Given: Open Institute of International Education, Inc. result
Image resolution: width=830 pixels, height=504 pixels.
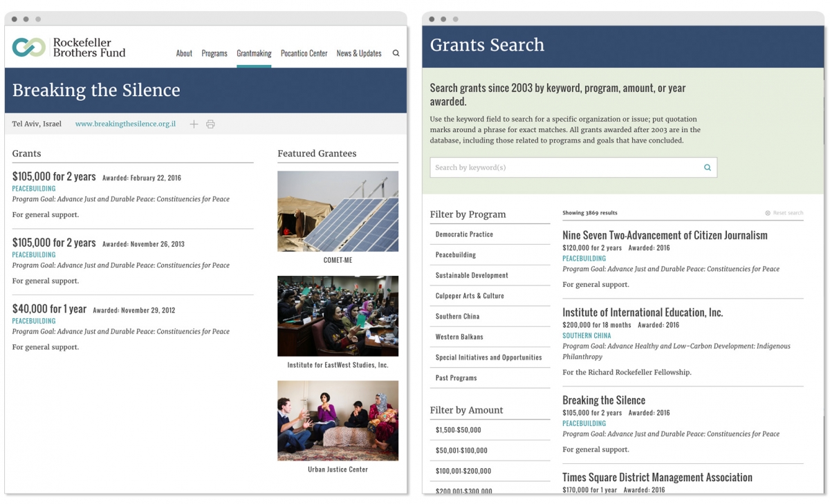Looking at the screenshot, I should point(643,312).
